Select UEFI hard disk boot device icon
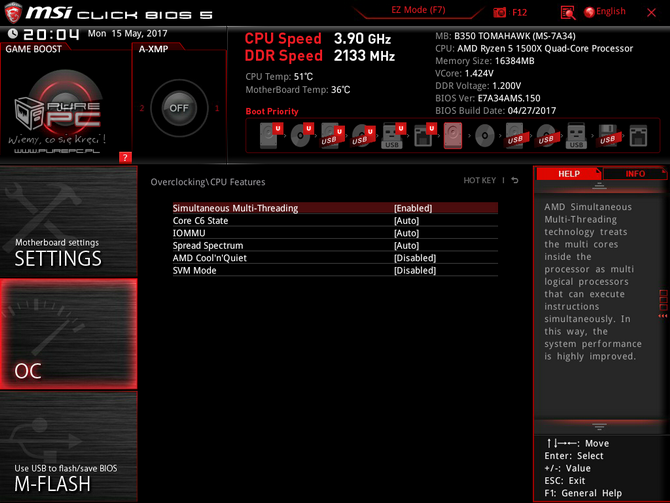Image resolution: width=670 pixels, height=503 pixels. pos(271,135)
